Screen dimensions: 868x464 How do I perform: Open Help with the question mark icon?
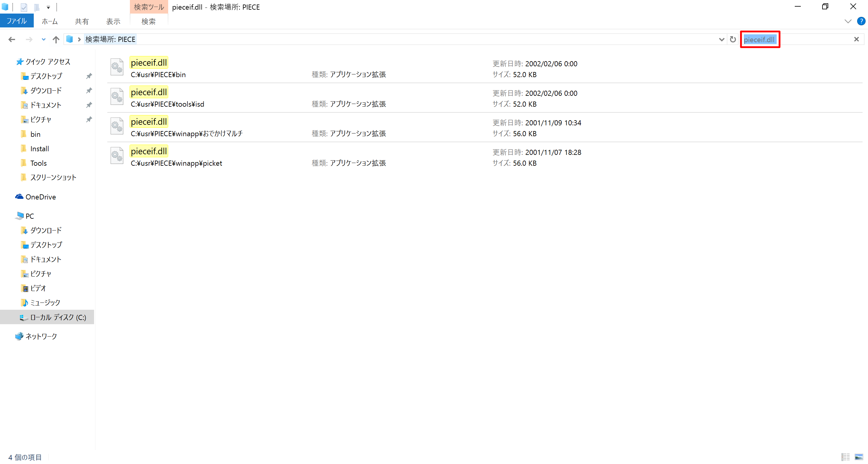pos(861,21)
